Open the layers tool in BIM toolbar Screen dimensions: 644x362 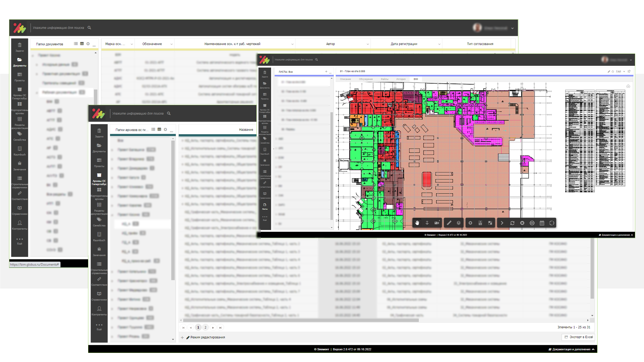coord(459,223)
